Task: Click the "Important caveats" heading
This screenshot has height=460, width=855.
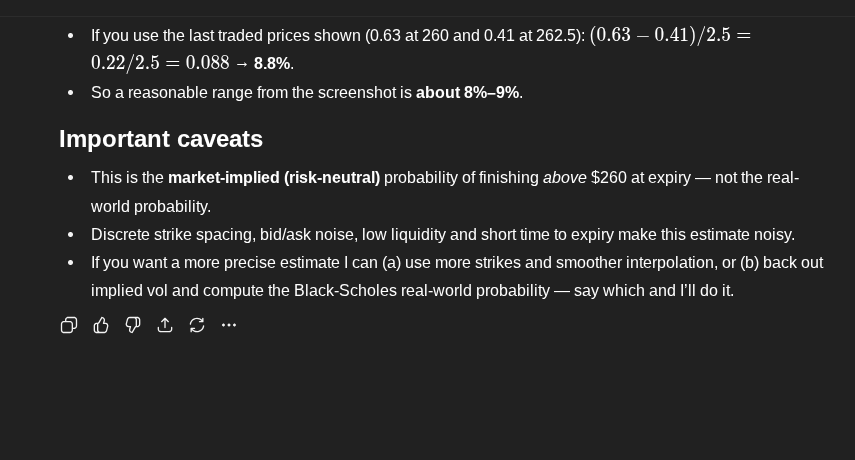Action: 161,139
